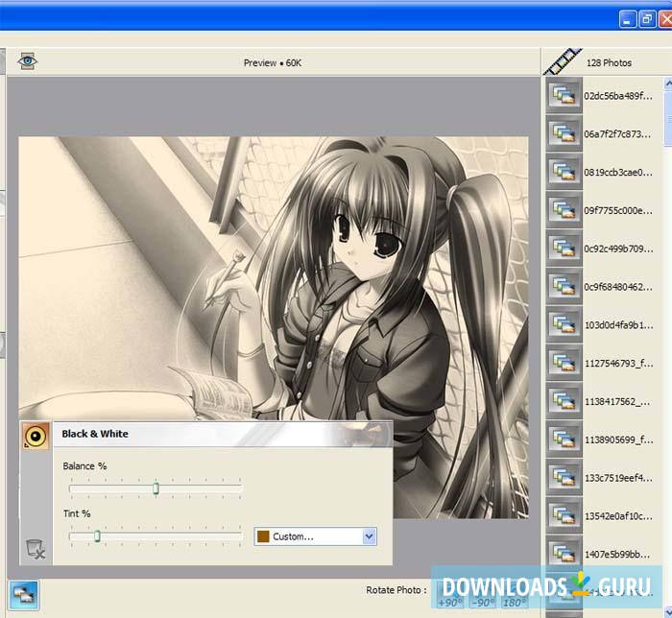Screen dimensions: 672x618
Task: Click file name 1138417562_...
Action: pos(617,401)
